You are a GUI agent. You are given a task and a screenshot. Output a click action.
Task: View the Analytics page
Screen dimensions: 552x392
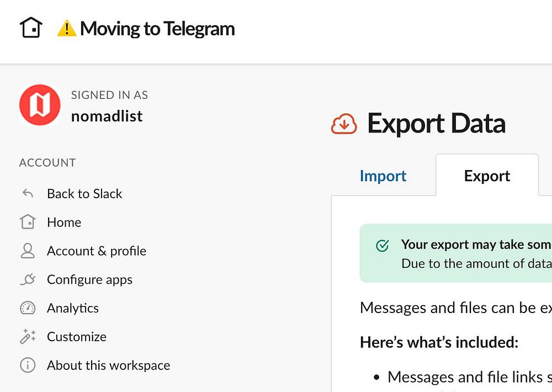pyautogui.click(x=73, y=308)
